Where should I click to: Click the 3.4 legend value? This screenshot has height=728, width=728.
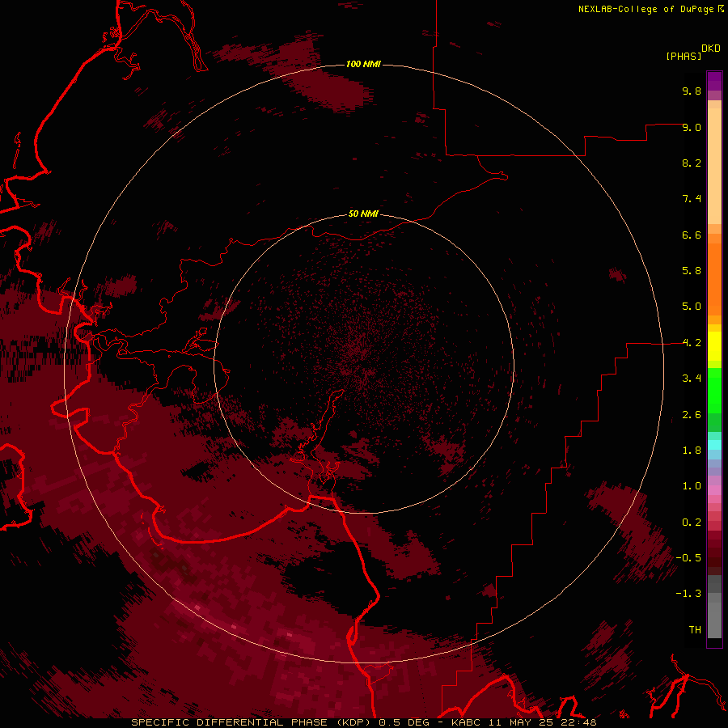click(692, 379)
